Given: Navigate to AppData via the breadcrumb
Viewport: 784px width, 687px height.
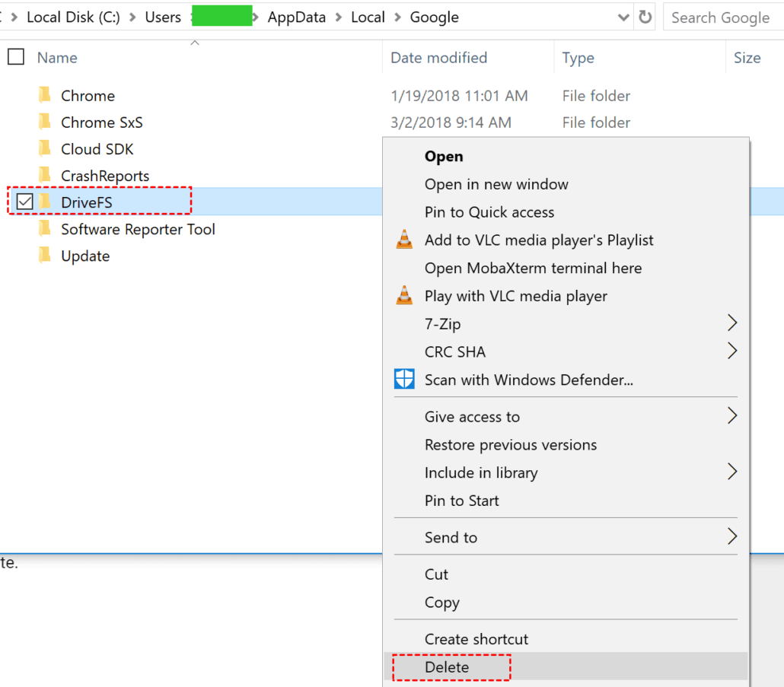Looking at the screenshot, I should click(297, 17).
